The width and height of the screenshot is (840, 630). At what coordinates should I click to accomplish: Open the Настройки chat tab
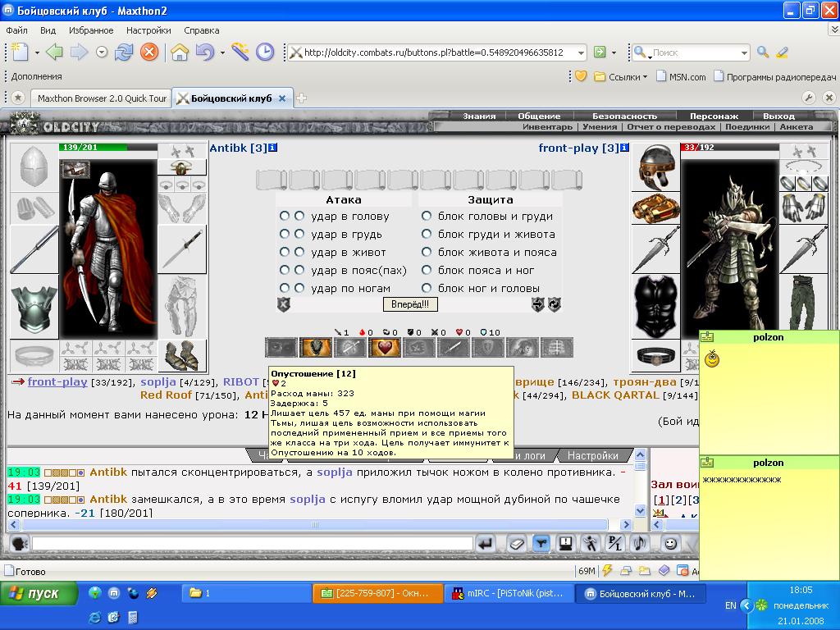pos(592,455)
